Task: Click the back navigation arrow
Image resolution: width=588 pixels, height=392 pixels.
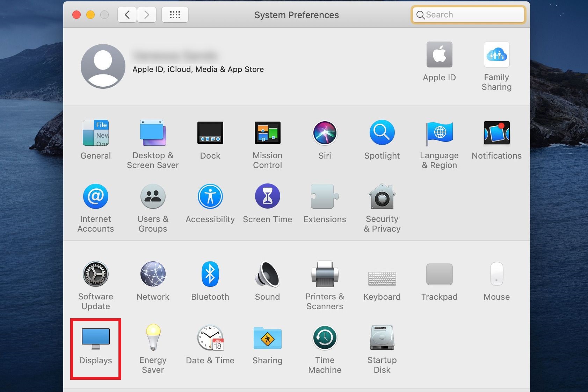Action: point(127,15)
